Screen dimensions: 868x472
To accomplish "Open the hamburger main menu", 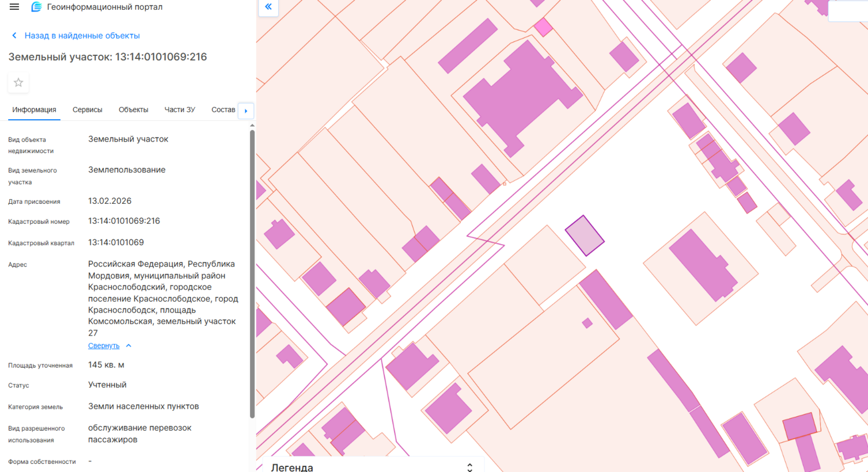I will click(x=14, y=7).
